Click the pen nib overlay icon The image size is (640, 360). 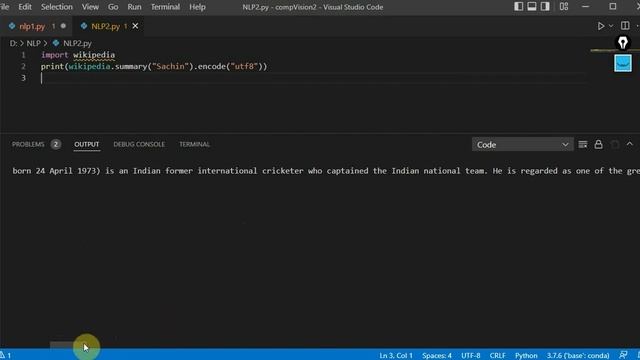(x=622, y=42)
